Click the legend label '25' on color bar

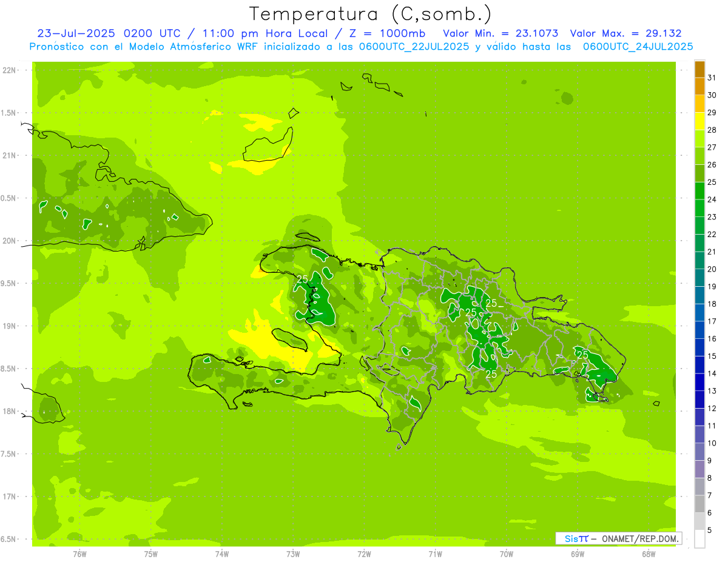click(x=712, y=182)
